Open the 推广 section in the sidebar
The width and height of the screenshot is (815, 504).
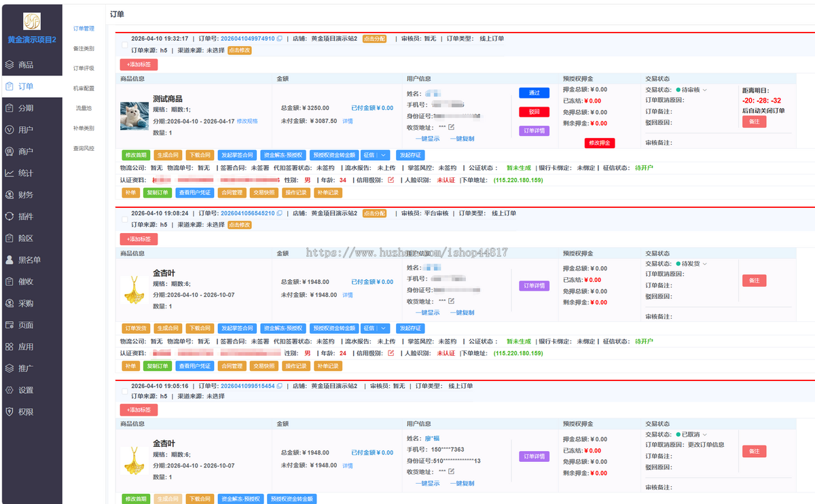(31, 368)
